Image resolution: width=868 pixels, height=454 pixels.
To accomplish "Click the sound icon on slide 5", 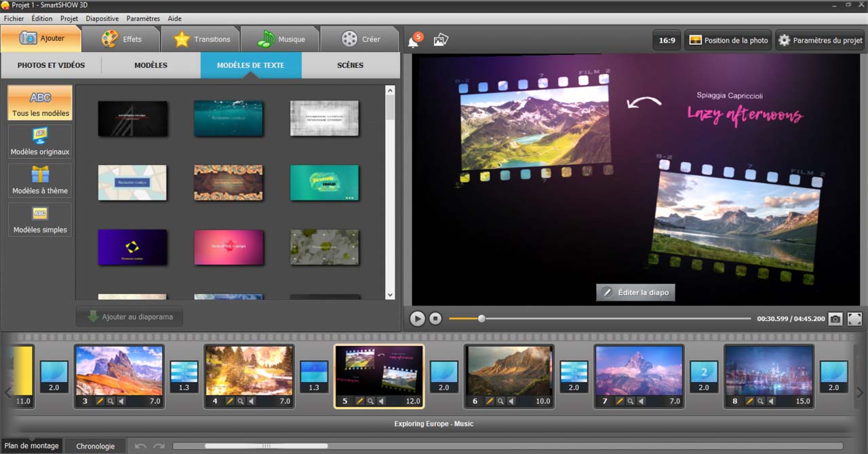I will pos(381,401).
